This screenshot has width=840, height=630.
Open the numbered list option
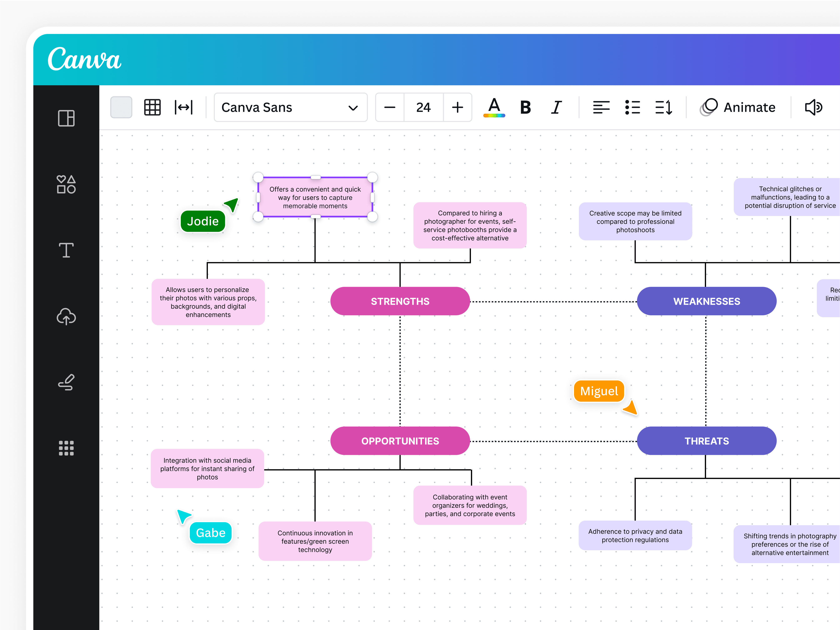click(664, 107)
